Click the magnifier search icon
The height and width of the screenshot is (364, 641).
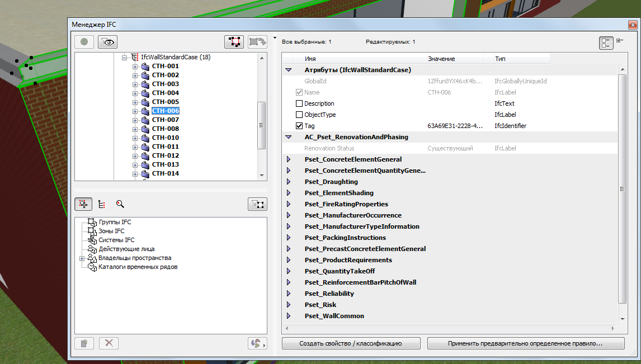[x=120, y=204]
